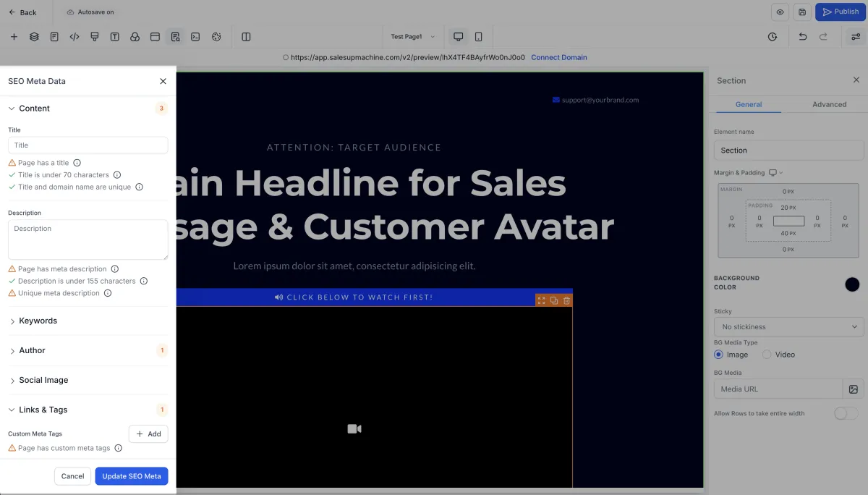Toggle Allow Rows to take entire width

pyautogui.click(x=846, y=413)
